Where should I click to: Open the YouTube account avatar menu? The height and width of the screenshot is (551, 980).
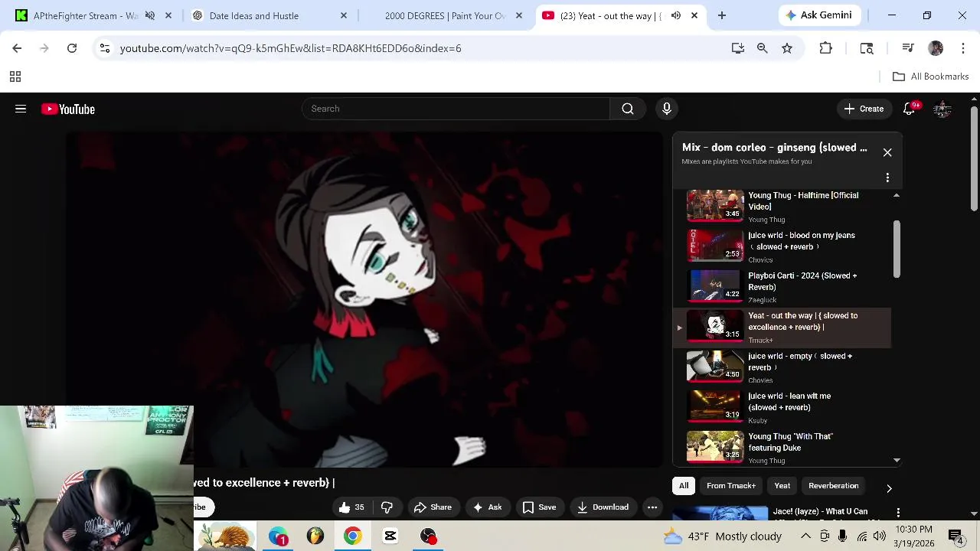click(942, 109)
